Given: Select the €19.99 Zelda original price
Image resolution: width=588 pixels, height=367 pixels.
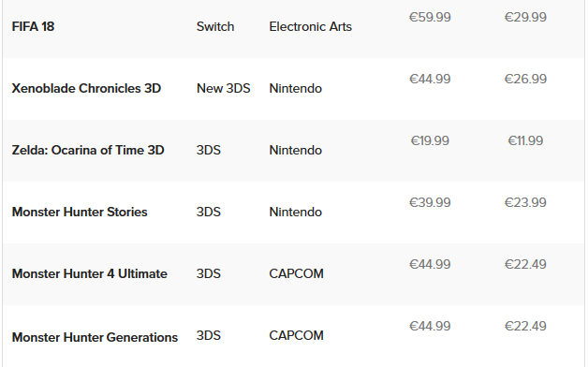Looking at the screenshot, I should click(430, 141).
